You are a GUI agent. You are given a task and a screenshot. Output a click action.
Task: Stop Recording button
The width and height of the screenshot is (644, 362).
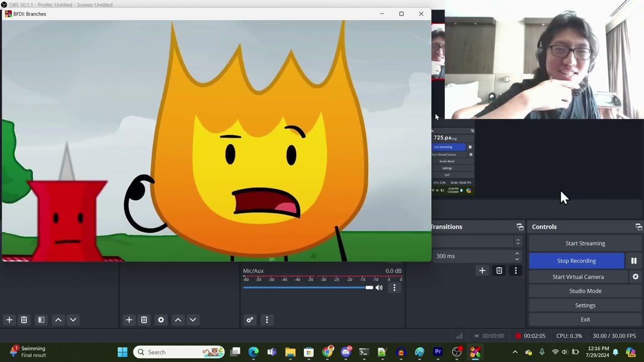(577, 260)
